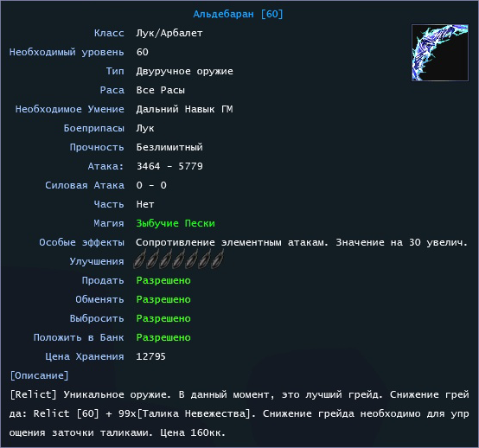Click the Особые эффекты description text
Screen dimensions: 479x448
pos(302,242)
